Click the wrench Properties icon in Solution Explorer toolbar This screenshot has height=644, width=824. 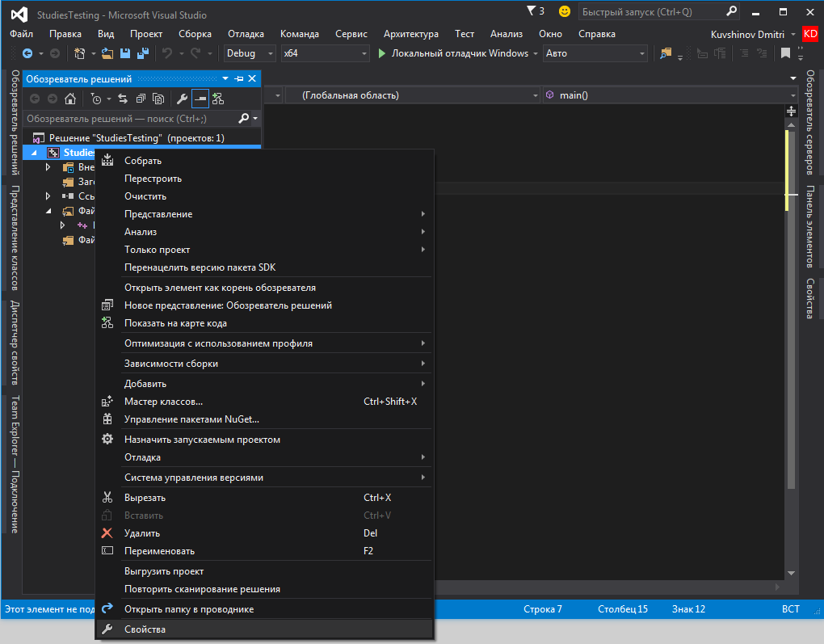[x=182, y=99]
